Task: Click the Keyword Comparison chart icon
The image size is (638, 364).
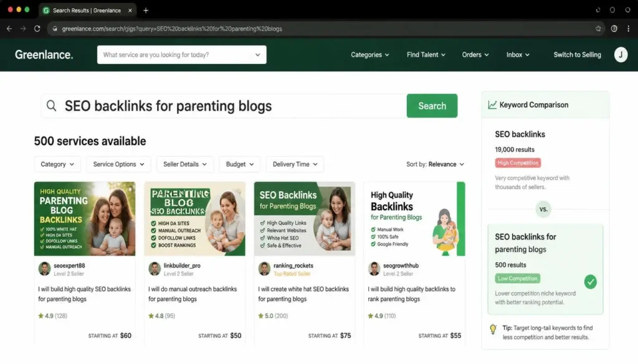Action: [492, 105]
